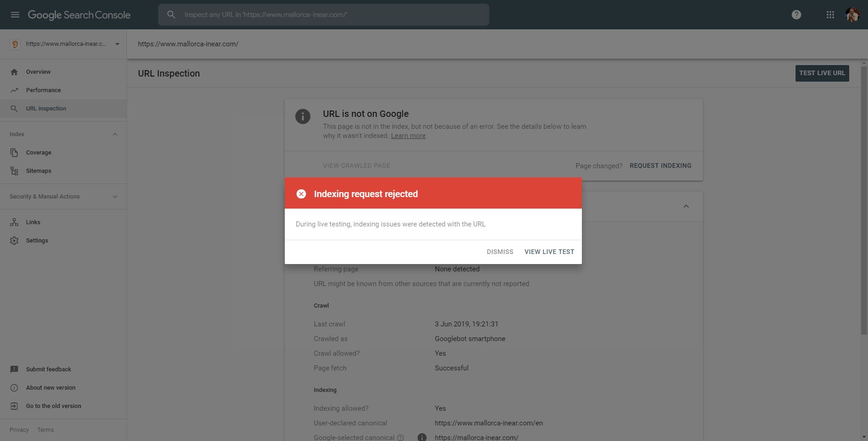Click Page fetch Successful value
The height and width of the screenshot is (441, 868).
click(452, 368)
